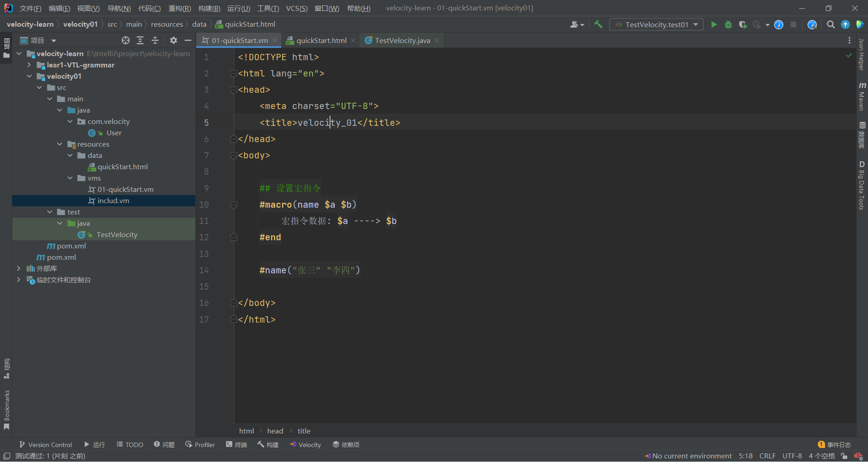
Task: Open Velocity tool window button
Action: [x=305, y=445]
